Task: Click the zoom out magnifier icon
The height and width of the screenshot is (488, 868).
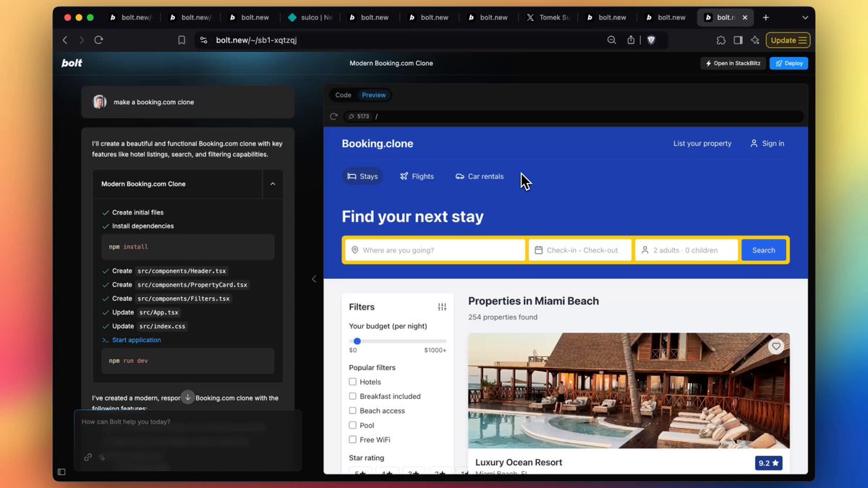Action: click(612, 40)
